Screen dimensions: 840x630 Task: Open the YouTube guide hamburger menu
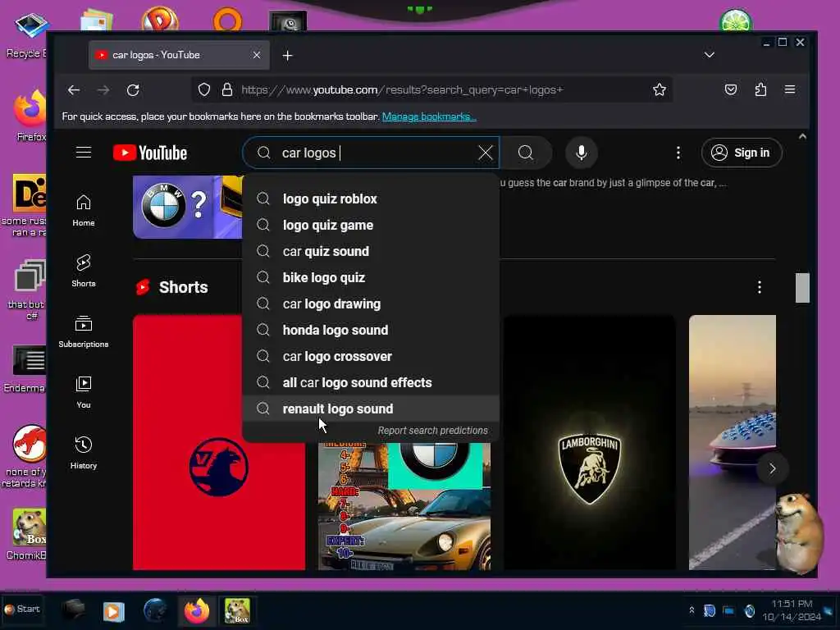click(x=84, y=153)
